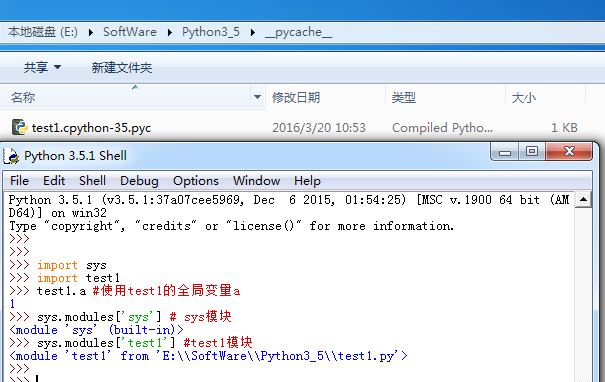
Task: Maximize the Python 3.5.1 Shell window
Action: point(532,152)
